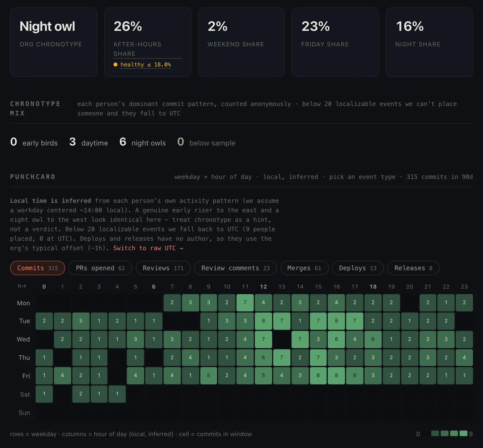Image resolution: width=483 pixels, height=448 pixels.
Task: Click the Sat row label
Action: coord(25,394)
